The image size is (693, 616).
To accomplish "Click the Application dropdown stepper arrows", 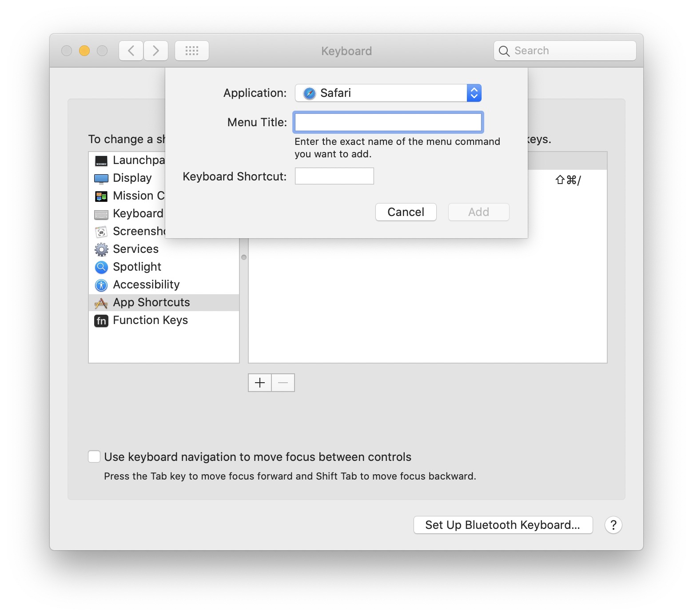I will (474, 93).
